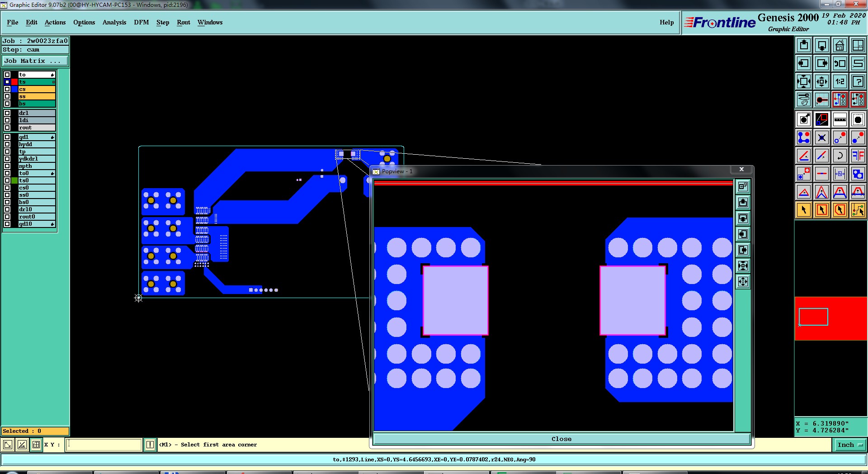Click the zoom in frame icon

(x=804, y=81)
